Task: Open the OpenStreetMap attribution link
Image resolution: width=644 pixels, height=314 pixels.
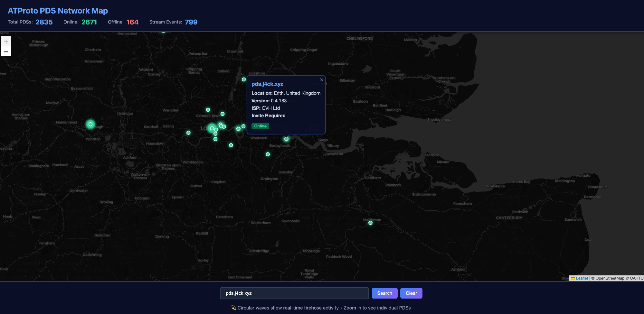Action: coord(610,278)
